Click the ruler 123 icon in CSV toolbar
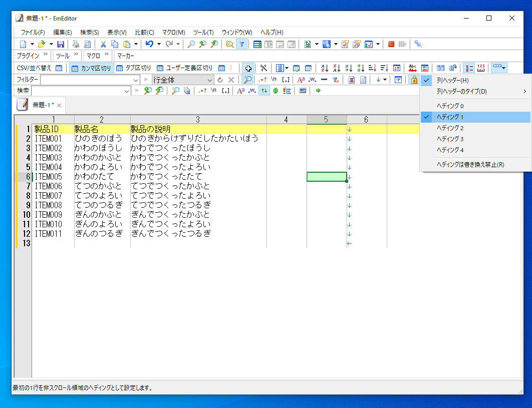 [481, 68]
